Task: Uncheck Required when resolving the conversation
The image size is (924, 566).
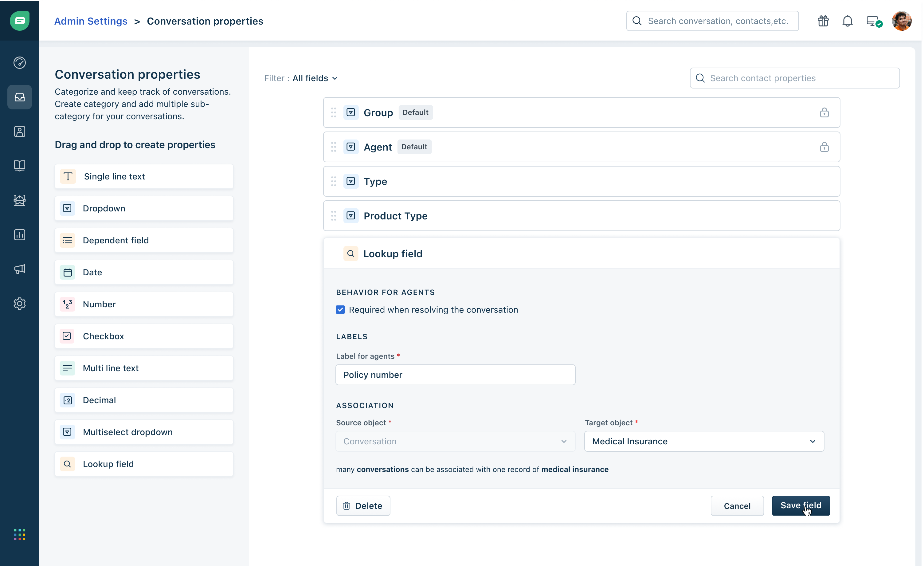Action: click(340, 310)
